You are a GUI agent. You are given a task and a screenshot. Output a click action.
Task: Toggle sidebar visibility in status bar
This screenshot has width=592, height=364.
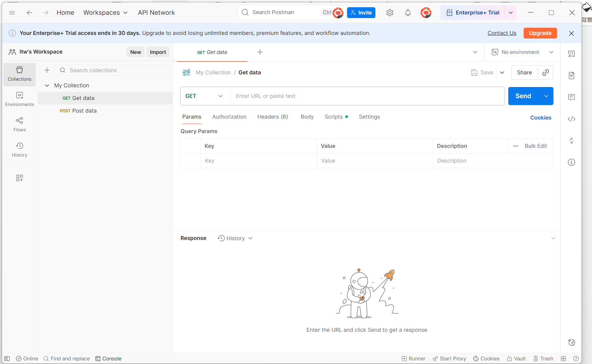(7, 359)
